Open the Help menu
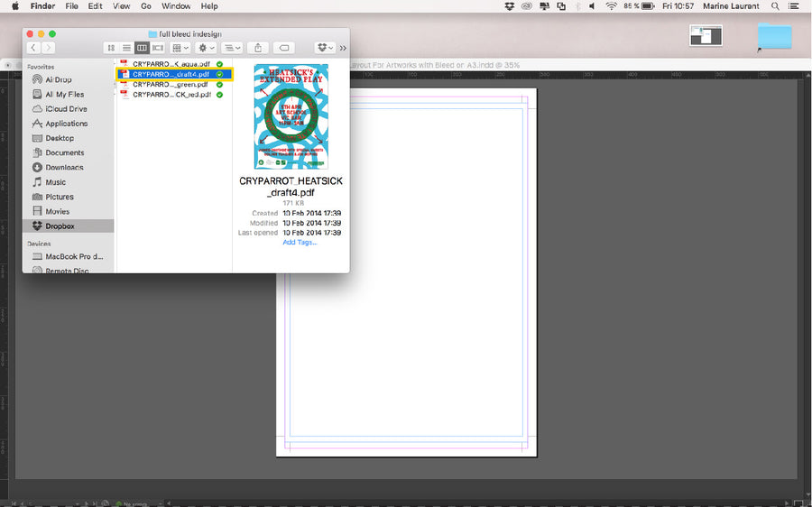812x507 pixels. [x=209, y=6]
